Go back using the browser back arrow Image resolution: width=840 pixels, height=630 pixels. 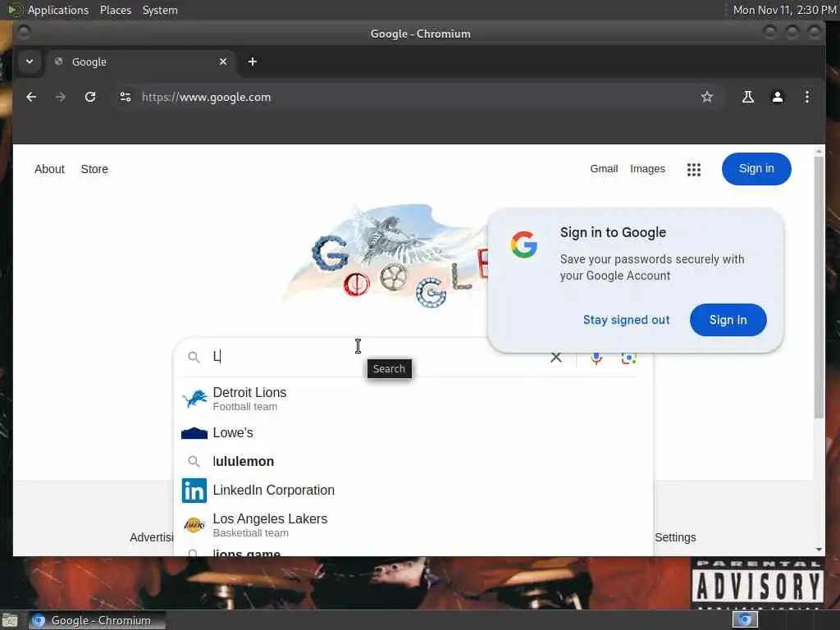(31, 97)
